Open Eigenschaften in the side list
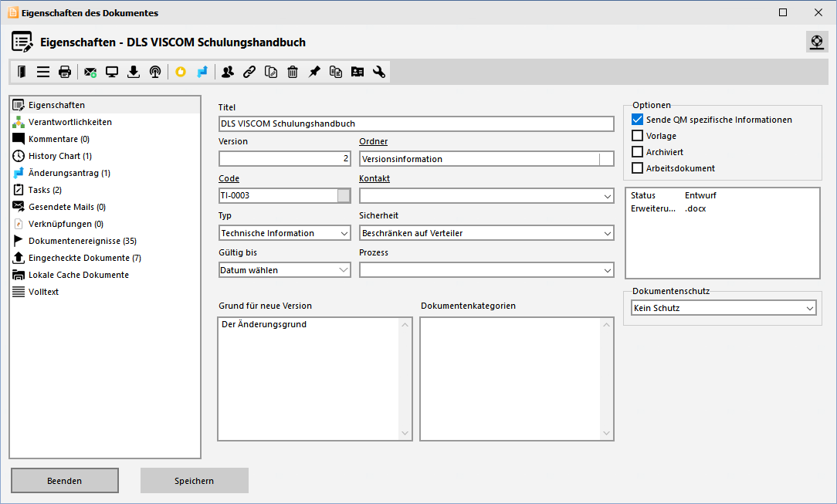The height and width of the screenshot is (504, 837). tap(105, 105)
